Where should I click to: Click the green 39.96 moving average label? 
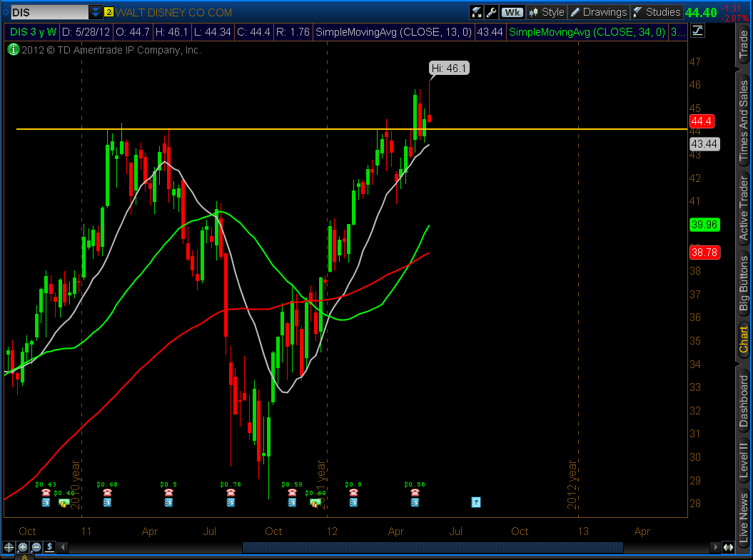(x=704, y=225)
